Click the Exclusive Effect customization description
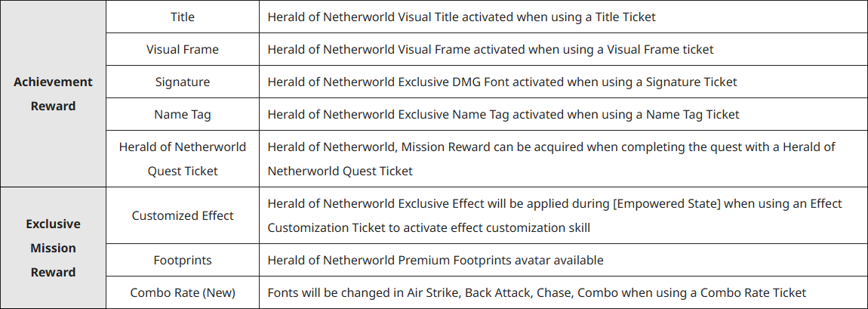868x309 pixels. coord(555,215)
